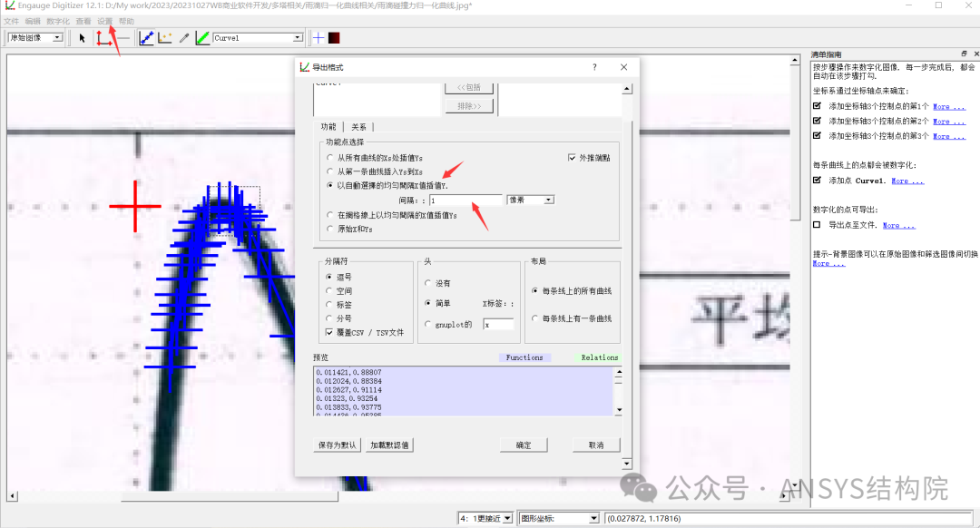Image resolution: width=980 pixels, height=528 pixels.
Task: Select the evenly spaced X interpolation radio button
Action: click(330, 185)
